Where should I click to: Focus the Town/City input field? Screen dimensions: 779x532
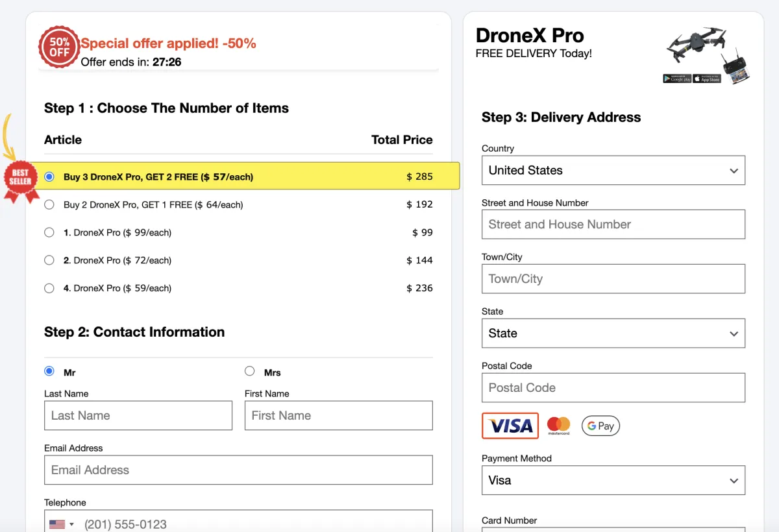(613, 279)
